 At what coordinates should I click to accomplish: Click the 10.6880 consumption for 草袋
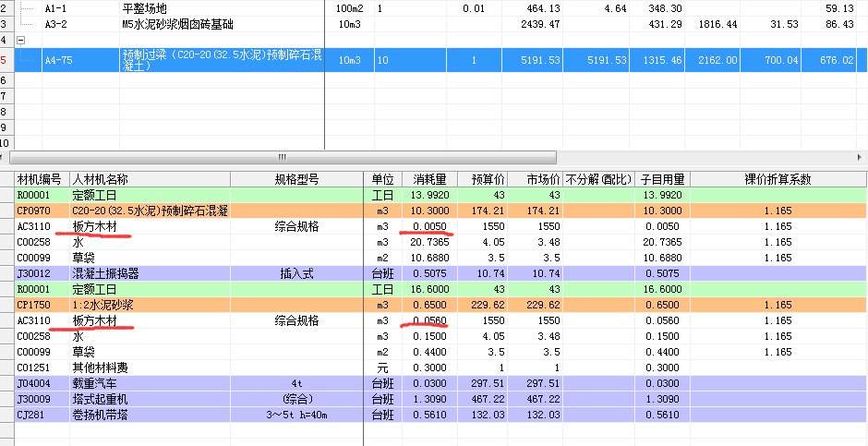pos(429,258)
